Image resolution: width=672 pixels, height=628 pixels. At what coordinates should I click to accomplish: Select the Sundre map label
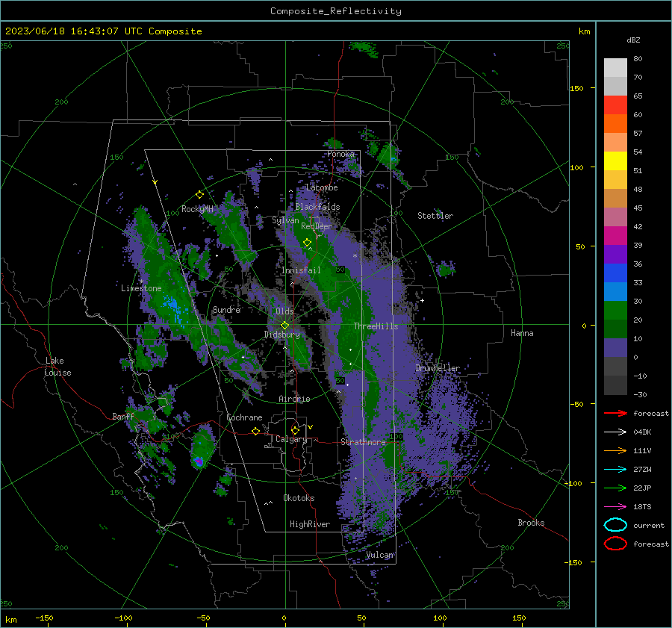tap(226, 310)
